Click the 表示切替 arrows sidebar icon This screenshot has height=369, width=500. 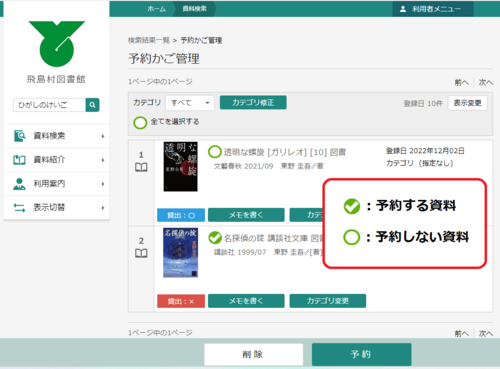click(19, 208)
